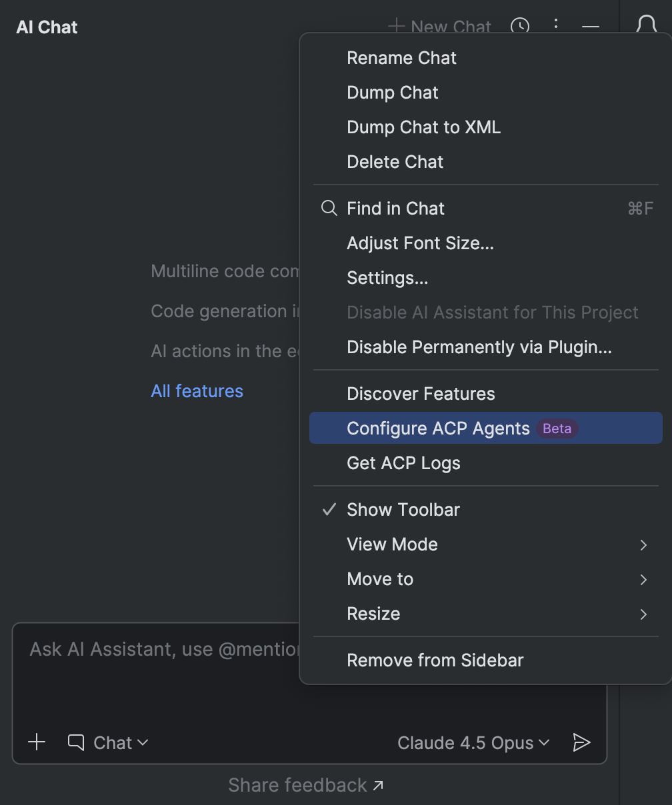
Task: Click the Find in Chat magnifier icon
Action: click(x=329, y=209)
